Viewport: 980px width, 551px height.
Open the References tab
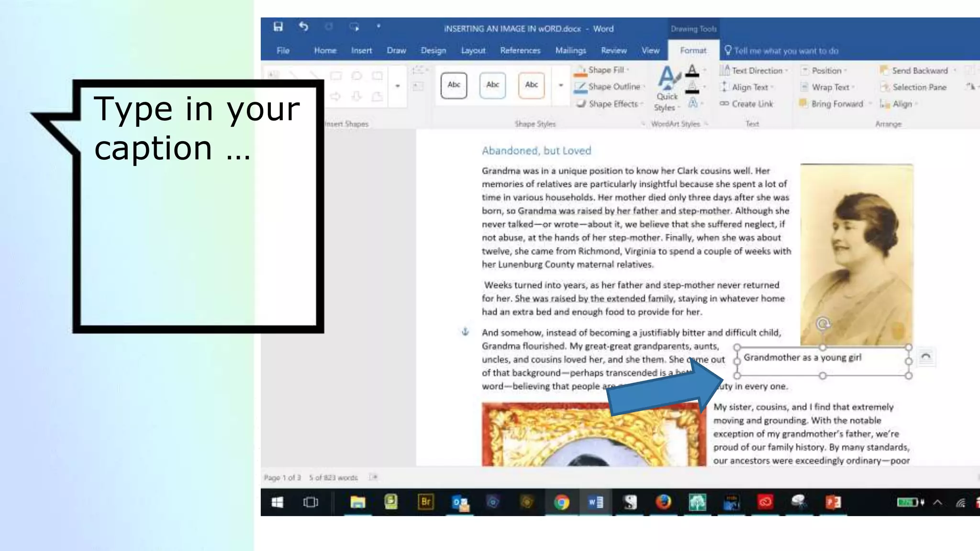pos(520,50)
